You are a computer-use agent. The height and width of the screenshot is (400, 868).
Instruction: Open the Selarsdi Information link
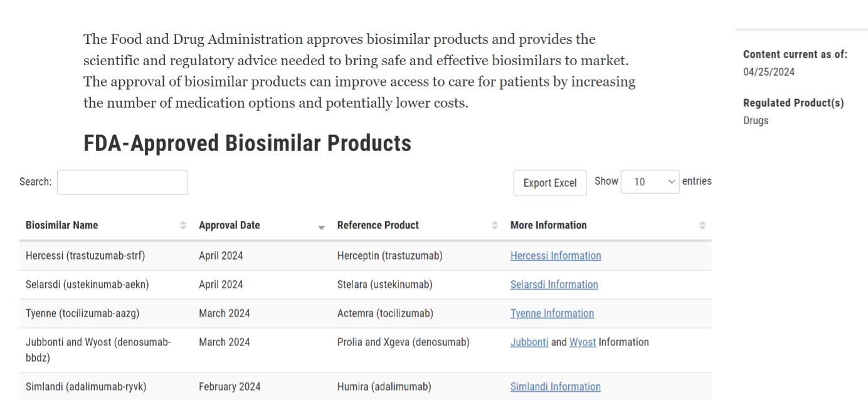click(554, 285)
